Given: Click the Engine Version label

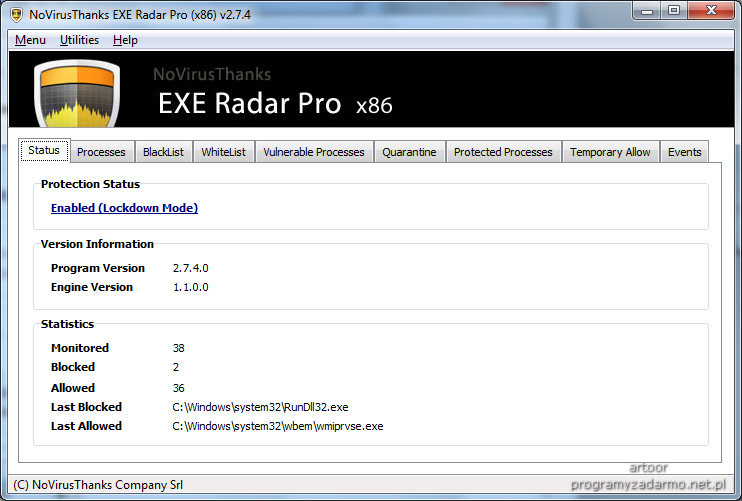Looking at the screenshot, I should (92, 287).
